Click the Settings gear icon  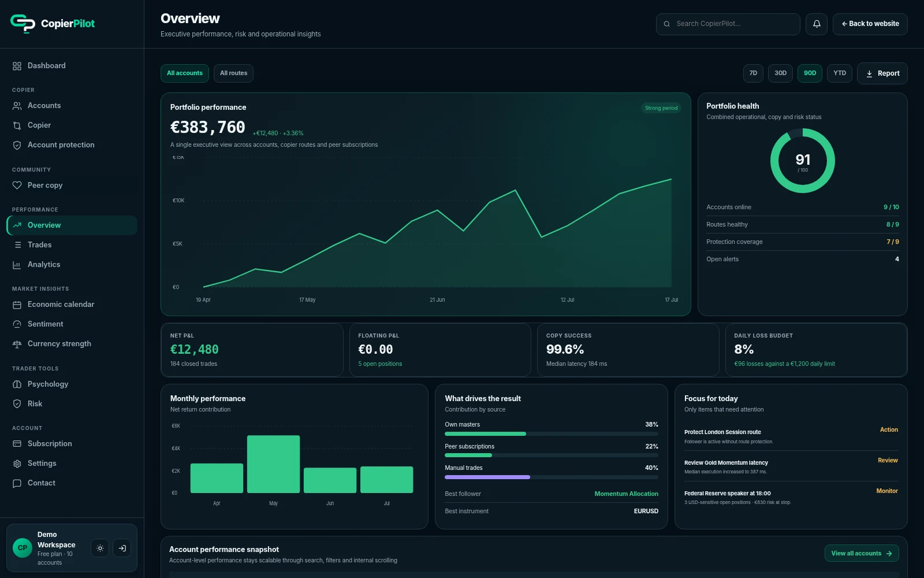(x=17, y=464)
